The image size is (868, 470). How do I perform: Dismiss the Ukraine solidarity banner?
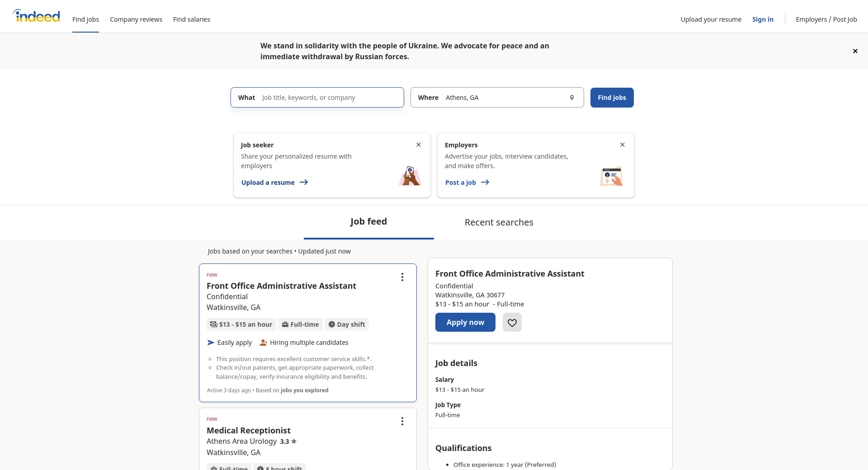click(x=855, y=51)
